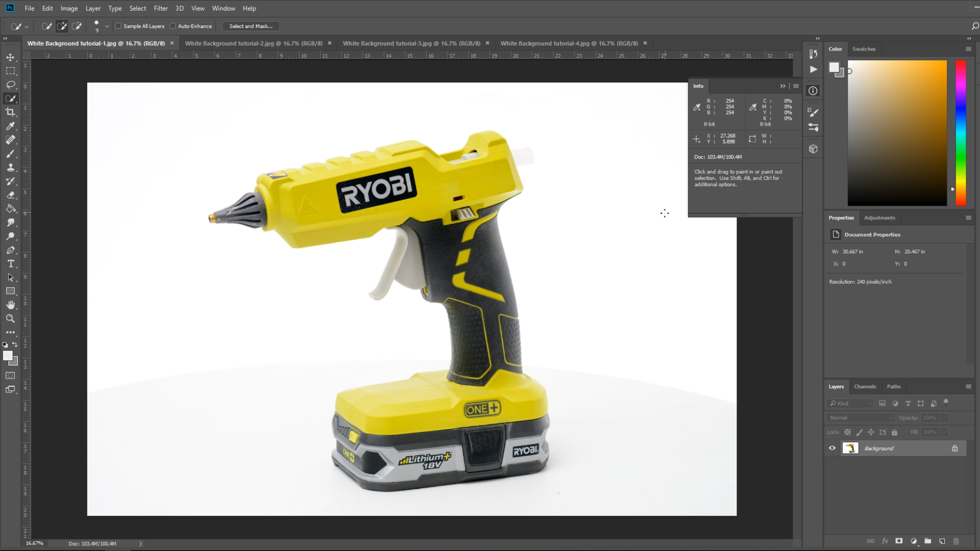The height and width of the screenshot is (551, 980).
Task: Open the Select menu
Action: (x=137, y=8)
